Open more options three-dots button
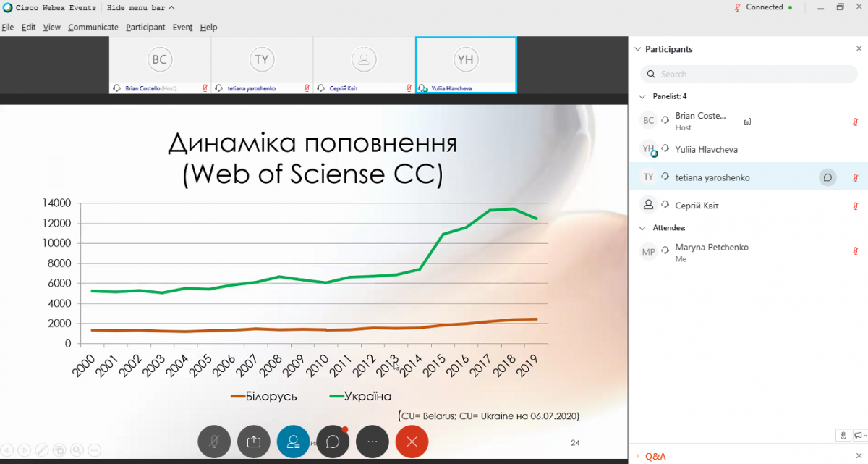This screenshot has width=868, height=464. click(x=373, y=442)
